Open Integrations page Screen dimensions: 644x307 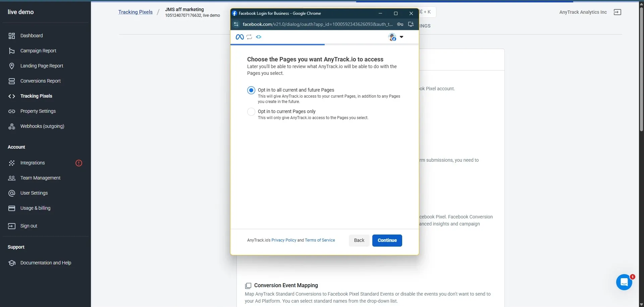pyautogui.click(x=33, y=163)
